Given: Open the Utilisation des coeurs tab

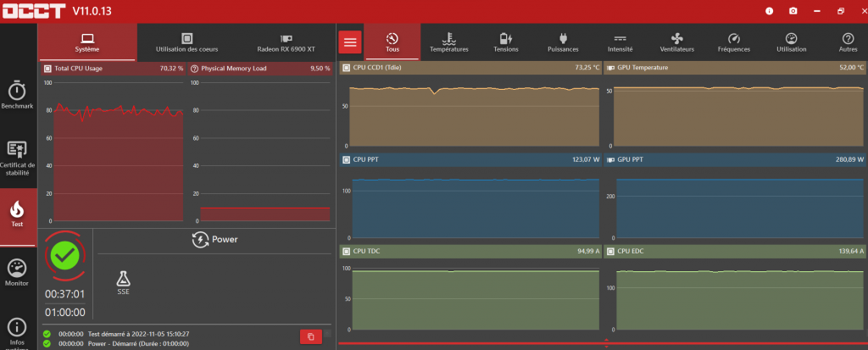Looking at the screenshot, I should 186,42.
